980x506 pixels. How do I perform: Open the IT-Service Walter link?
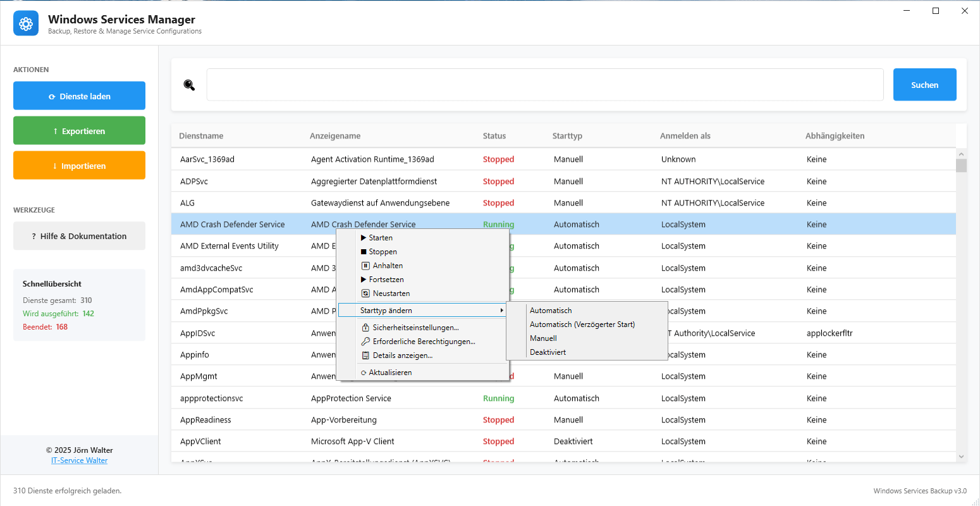(79, 460)
